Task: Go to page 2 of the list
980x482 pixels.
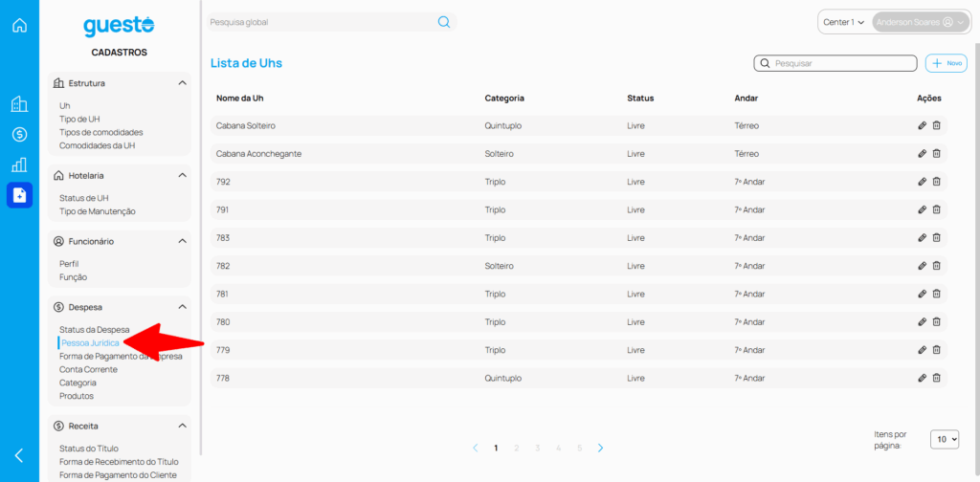Action: (x=517, y=448)
